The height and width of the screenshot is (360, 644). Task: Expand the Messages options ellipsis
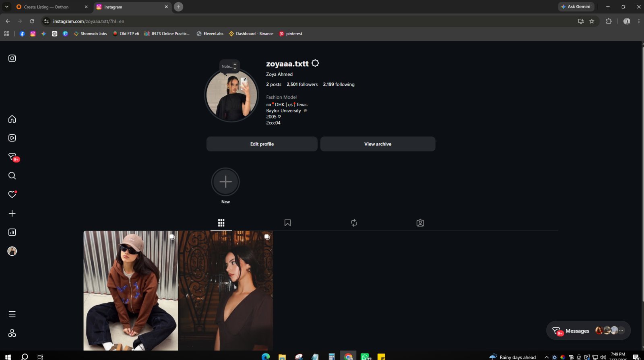621,331
